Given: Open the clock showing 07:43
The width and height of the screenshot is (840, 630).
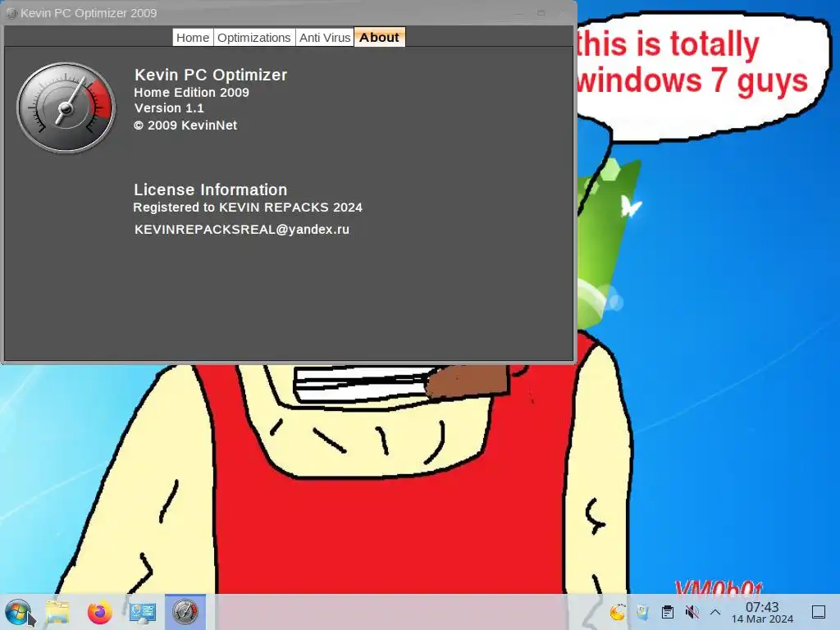Looking at the screenshot, I should coord(762,612).
